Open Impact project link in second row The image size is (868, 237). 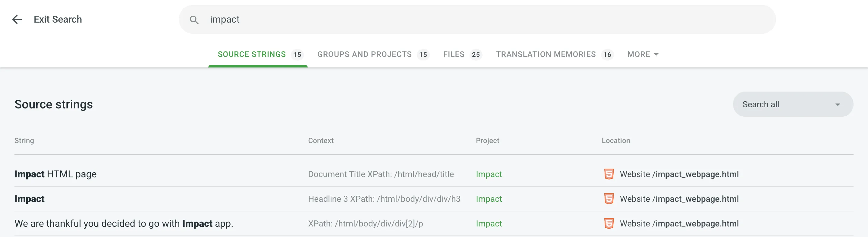[489, 199]
